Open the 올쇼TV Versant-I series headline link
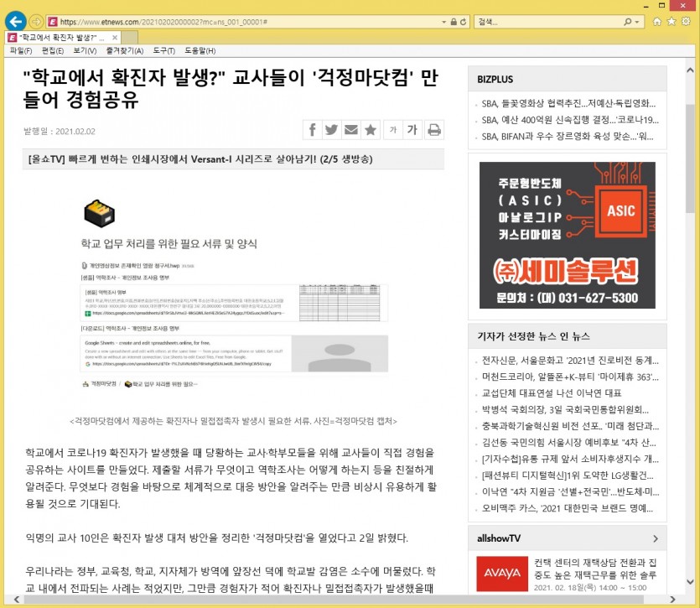 (x=200, y=158)
